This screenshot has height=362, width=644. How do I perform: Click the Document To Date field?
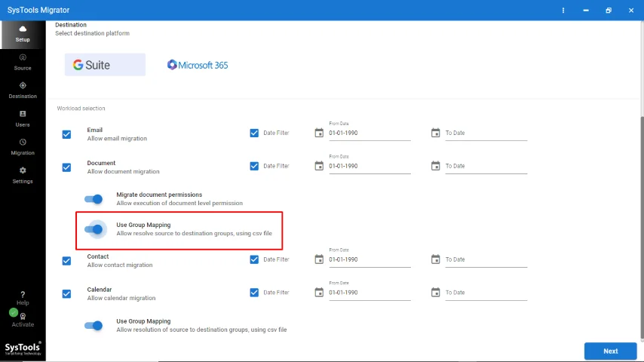pos(486,166)
